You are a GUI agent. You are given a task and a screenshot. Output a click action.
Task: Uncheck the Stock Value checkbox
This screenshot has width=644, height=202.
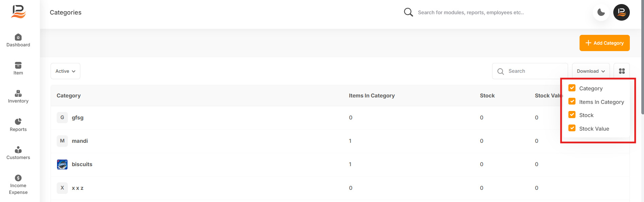[x=572, y=128]
